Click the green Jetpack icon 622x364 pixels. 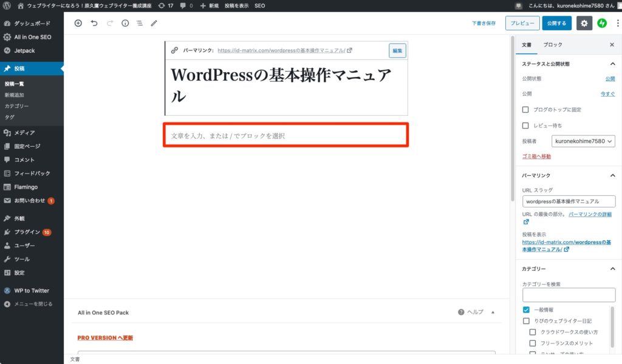(x=602, y=24)
